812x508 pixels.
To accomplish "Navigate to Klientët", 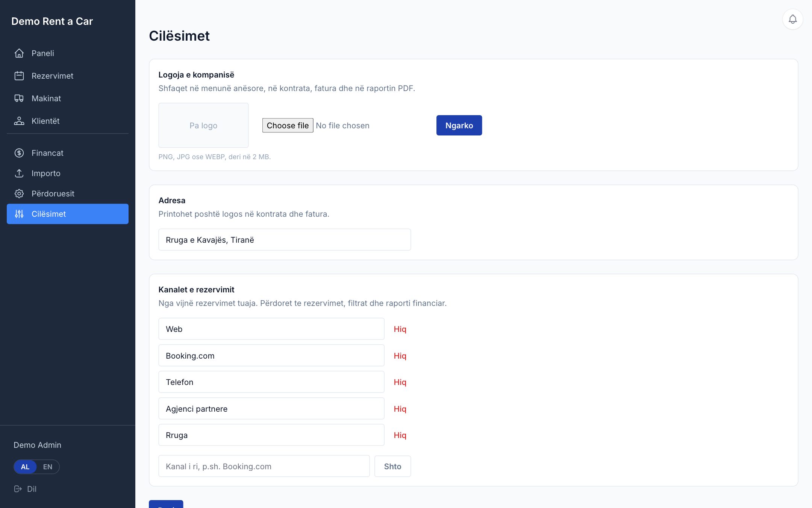I will pos(68,121).
